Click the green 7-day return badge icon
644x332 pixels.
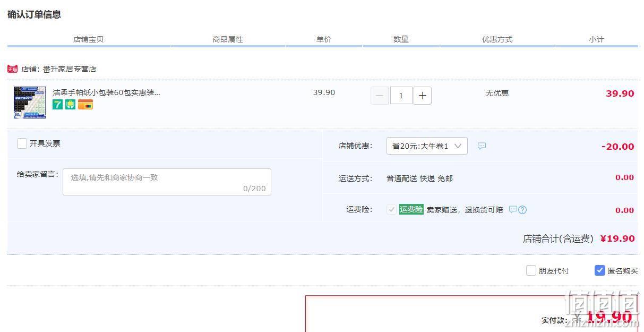click(57, 105)
